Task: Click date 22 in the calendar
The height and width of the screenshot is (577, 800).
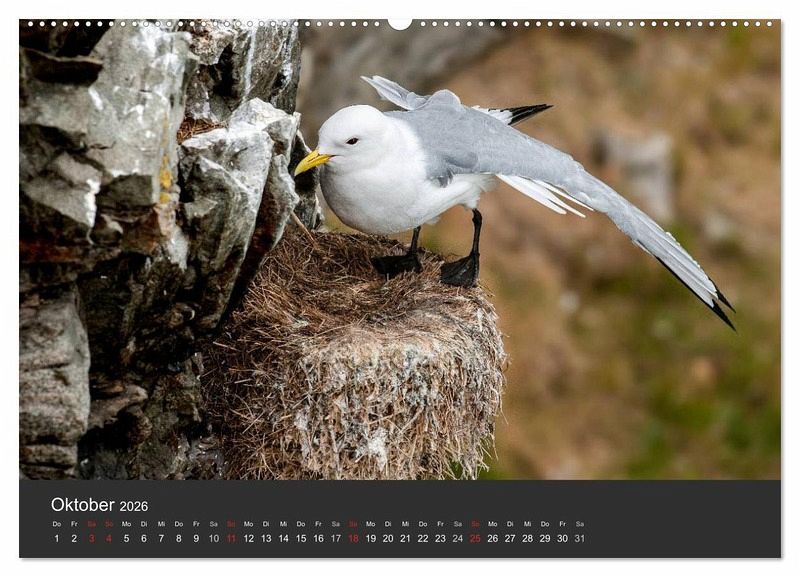Action: [x=422, y=538]
